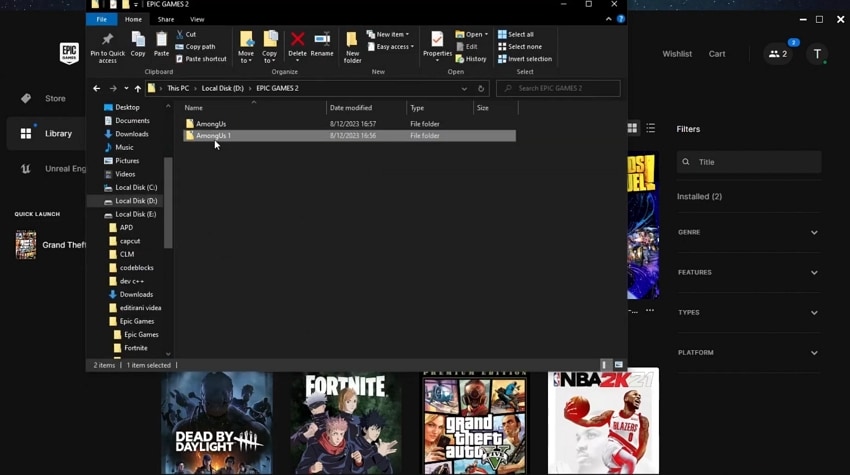Open Dead by Daylight game thumbnail

(x=217, y=423)
